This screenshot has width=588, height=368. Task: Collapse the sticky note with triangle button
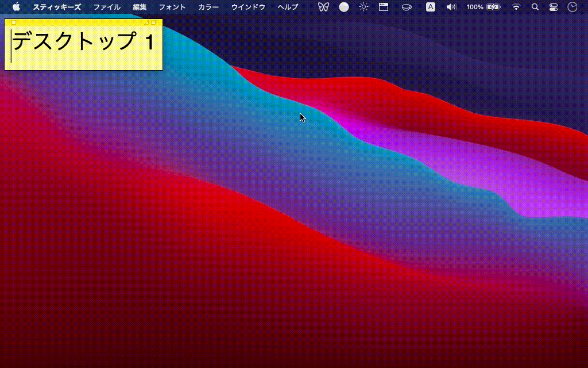pyautogui.click(x=146, y=22)
